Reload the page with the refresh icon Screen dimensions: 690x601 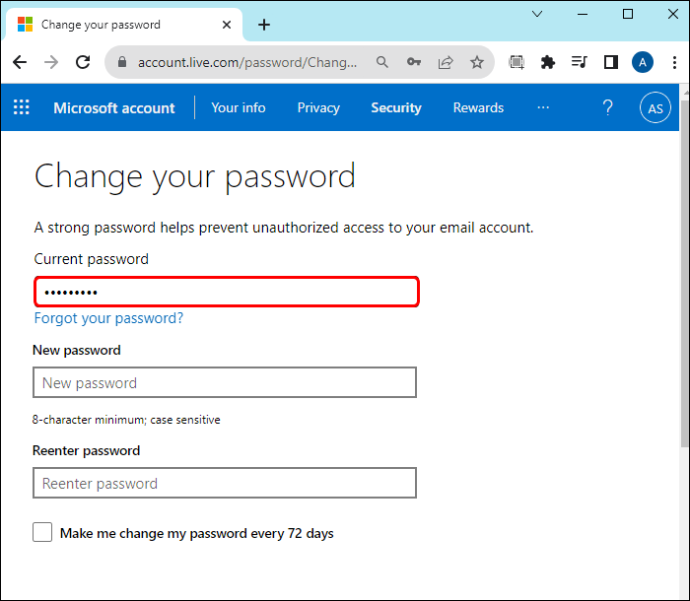click(83, 62)
